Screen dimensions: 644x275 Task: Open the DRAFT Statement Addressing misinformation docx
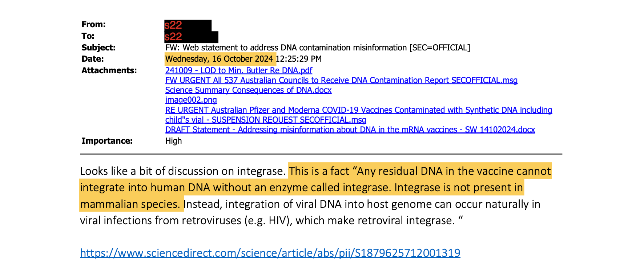(350, 130)
